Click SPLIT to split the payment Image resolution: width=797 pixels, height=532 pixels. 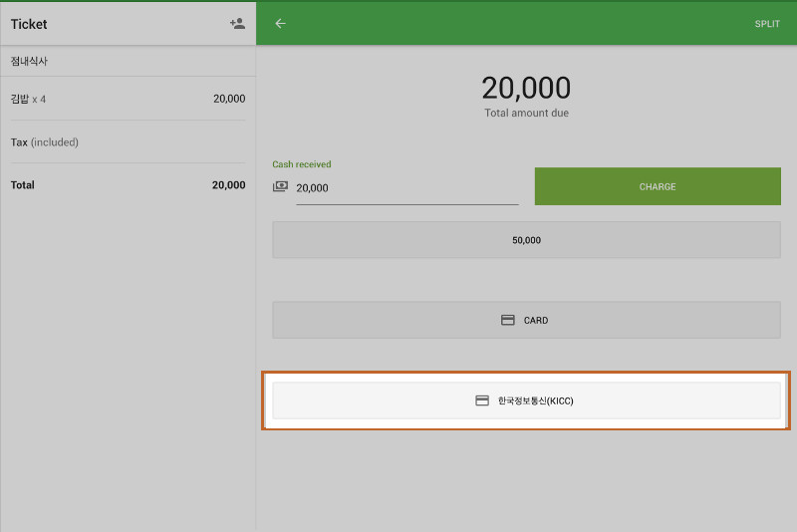[767, 24]
